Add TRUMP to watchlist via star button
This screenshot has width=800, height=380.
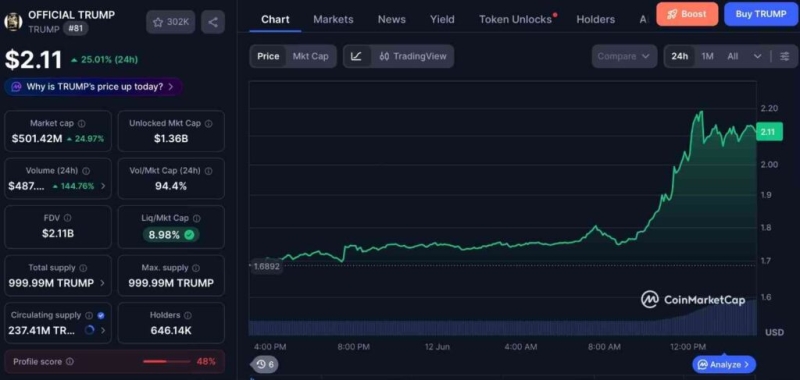pyautogui.click(x=170, y=22)
